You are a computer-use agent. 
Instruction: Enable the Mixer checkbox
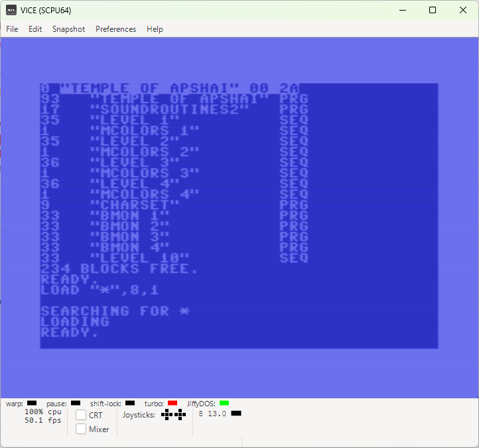[x=81, y=429]
